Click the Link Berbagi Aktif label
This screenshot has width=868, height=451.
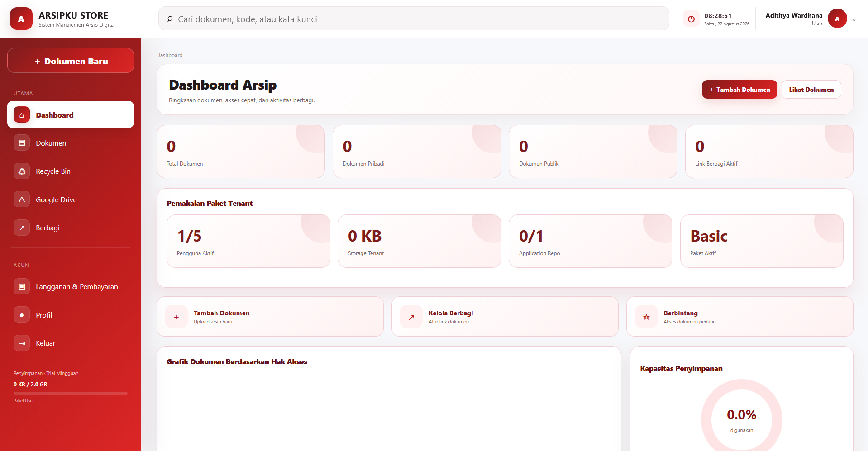pos(716,164)
